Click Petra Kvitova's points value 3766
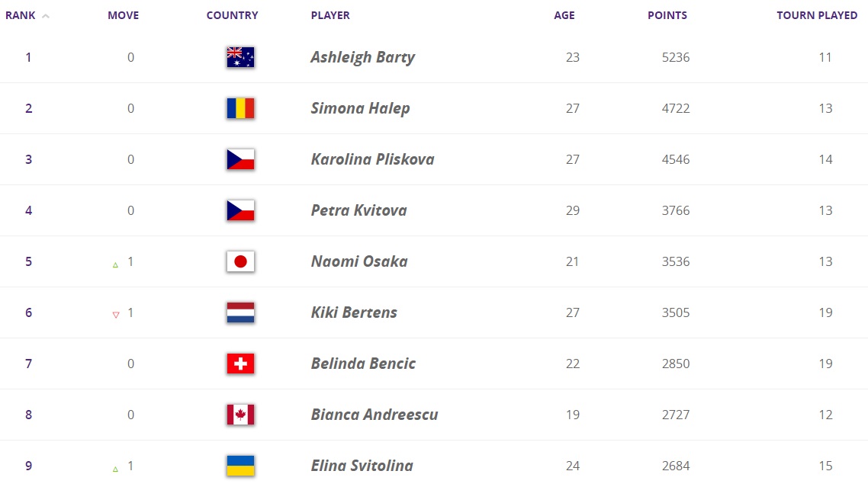Image resolution: width=868 pixels, height=487 pixels. coord(675,210)
